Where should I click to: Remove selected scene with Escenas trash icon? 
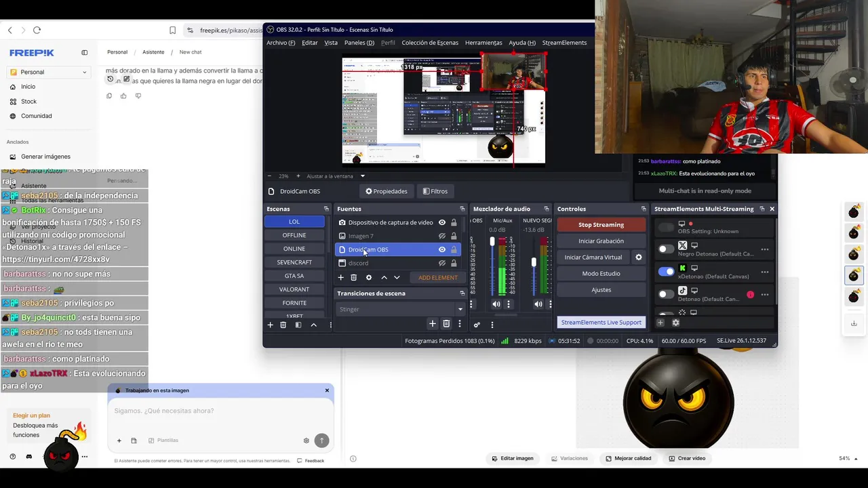283,325
